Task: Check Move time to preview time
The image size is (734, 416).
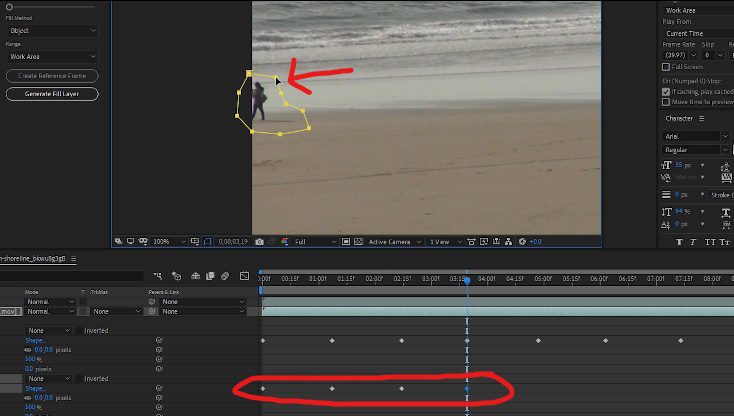Action: coord(666,102)
